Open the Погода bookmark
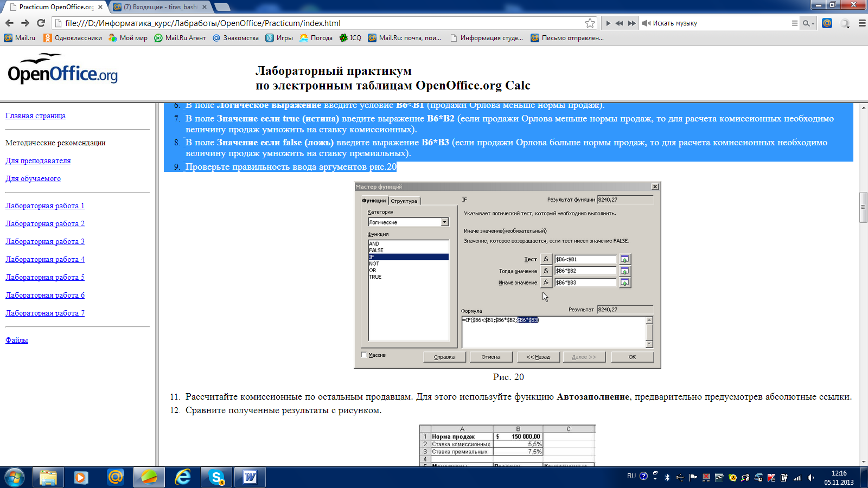This screenshot has height=488, width=868. (316, 38)
